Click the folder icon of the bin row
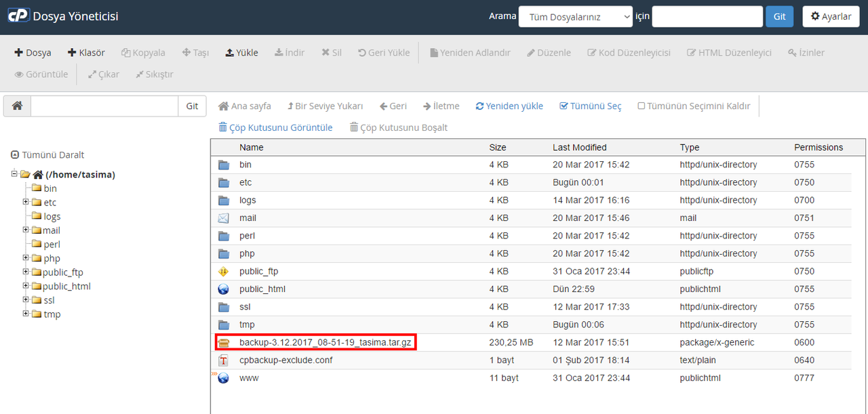The image size is (868, 414). click(224, 165)
